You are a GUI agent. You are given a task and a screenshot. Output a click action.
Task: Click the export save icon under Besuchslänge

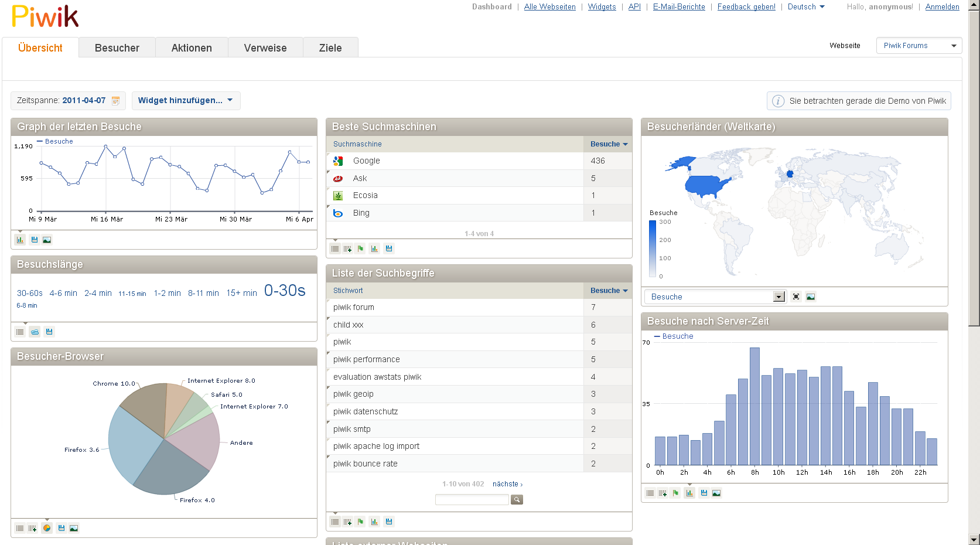(x=49, y=332)
